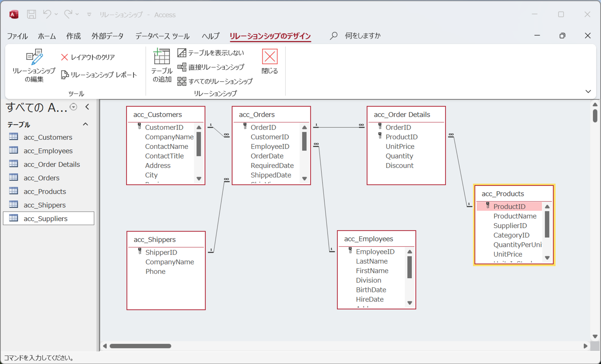
Task: Click right arrow of horizontal scrollbar
Action: 585,346
